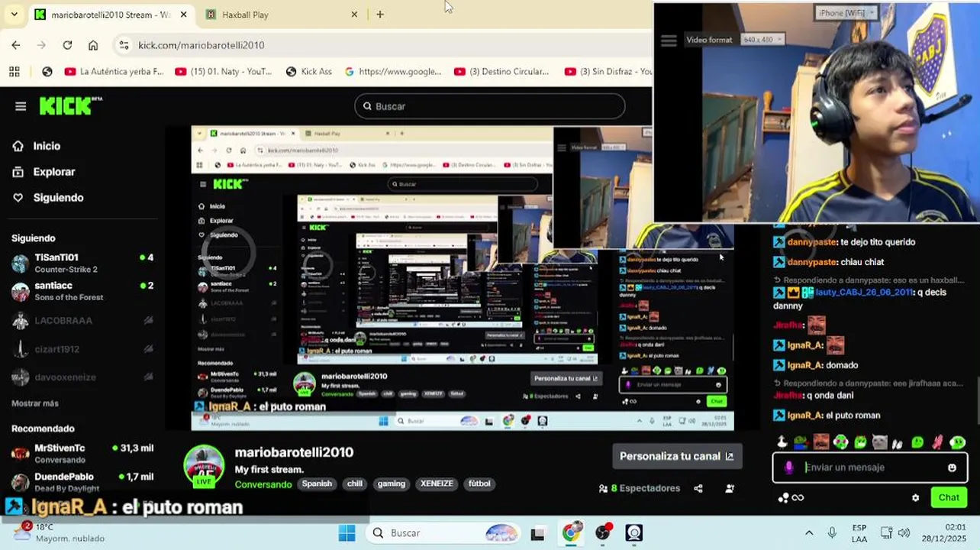Open the Kick Ass bookmark
The width and height of the screenshot is (980, 550).
[x=309, y=72]
